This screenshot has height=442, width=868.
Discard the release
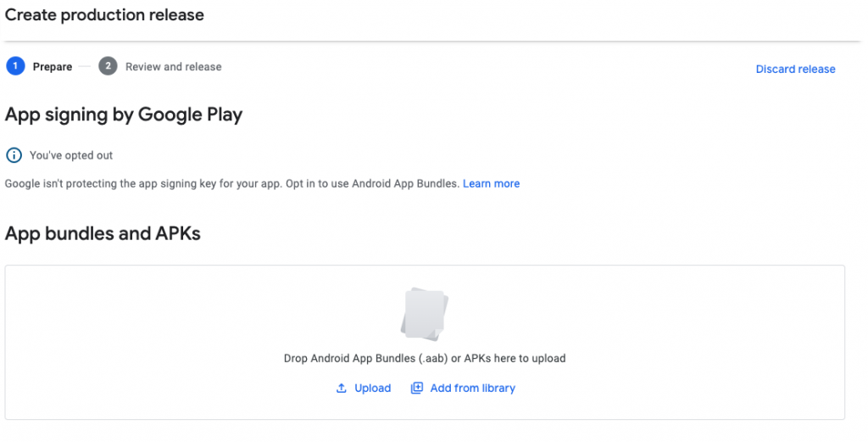click(795, 69)
